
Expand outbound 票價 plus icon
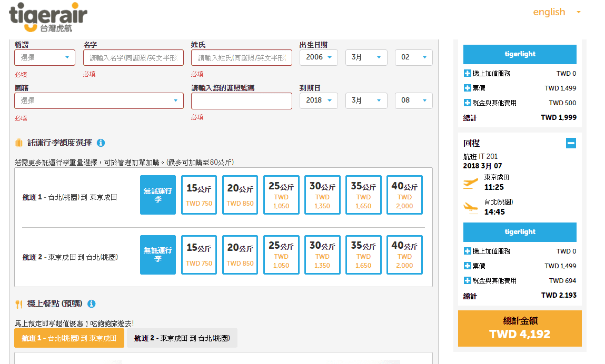[467, 88]
